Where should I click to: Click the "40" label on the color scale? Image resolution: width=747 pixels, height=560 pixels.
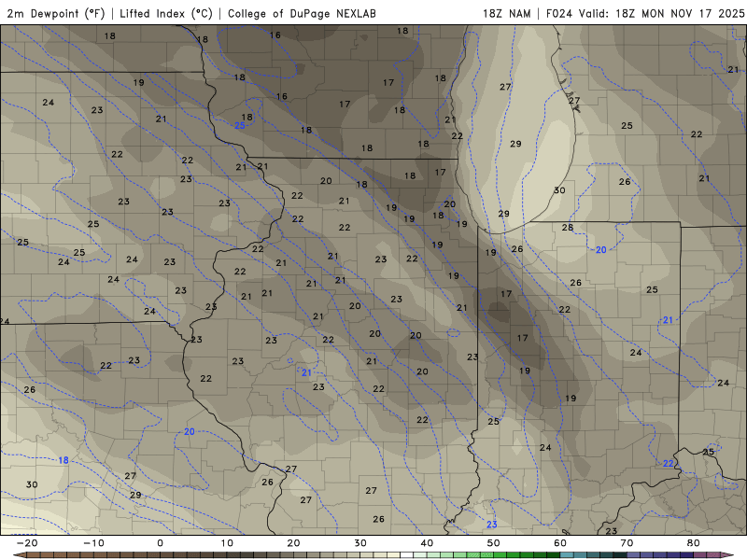click(427, 543)
